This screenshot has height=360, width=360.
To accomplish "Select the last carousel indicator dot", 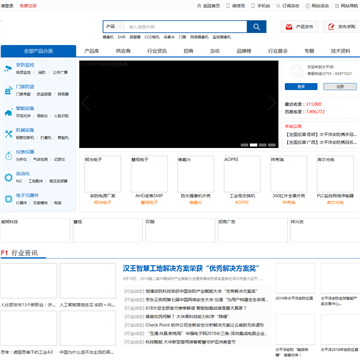I will [x=272, y=145].
